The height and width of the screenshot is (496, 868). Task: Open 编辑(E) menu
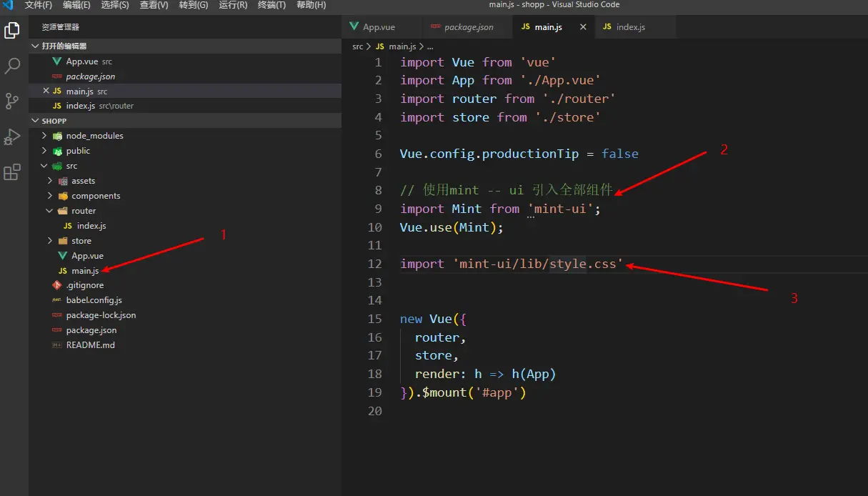[76, 5]
